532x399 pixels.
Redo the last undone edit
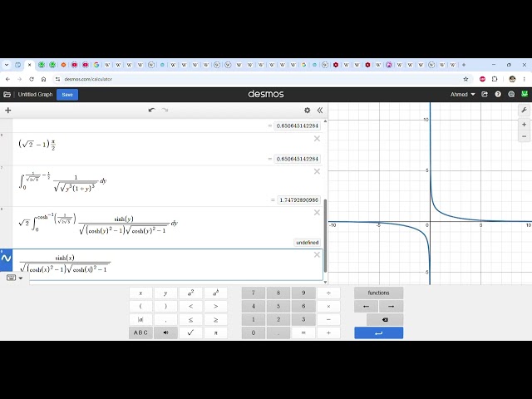pos(165,111)
